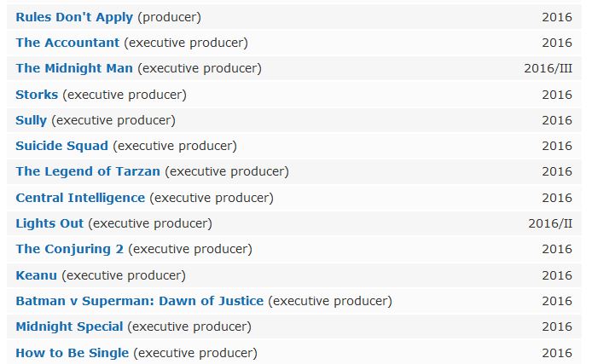Screen dimensions: 592x364
Task: Open the Rules Don't Apply link
Action: 74,17
